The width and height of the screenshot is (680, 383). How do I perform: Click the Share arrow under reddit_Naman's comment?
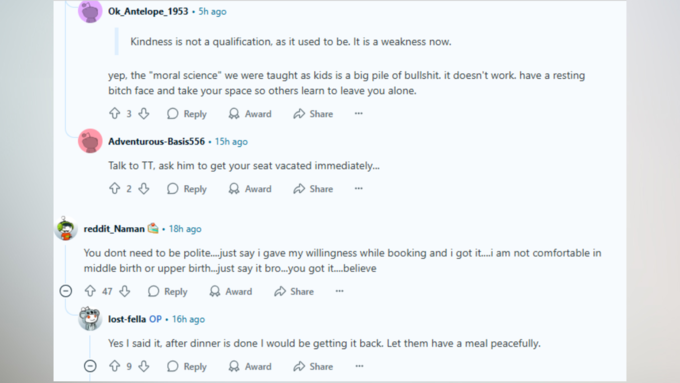280,291
